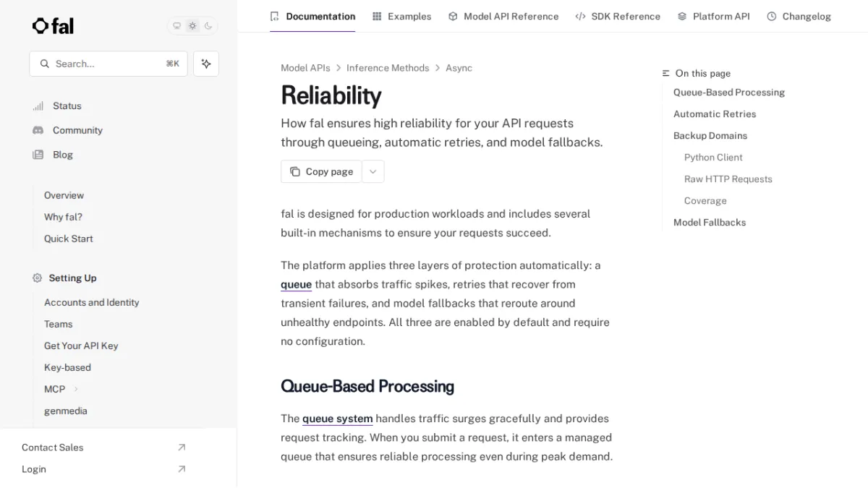Click Inference Methods in the breadcrumb

click(388, 68)
